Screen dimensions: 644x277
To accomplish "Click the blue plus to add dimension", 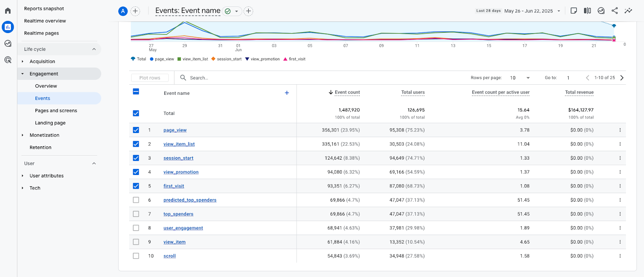I will tap(287, 93).
